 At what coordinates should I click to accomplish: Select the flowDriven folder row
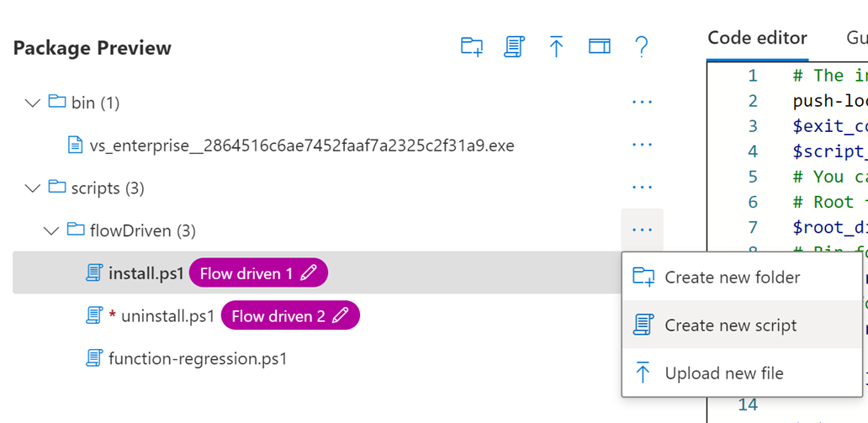337,230
